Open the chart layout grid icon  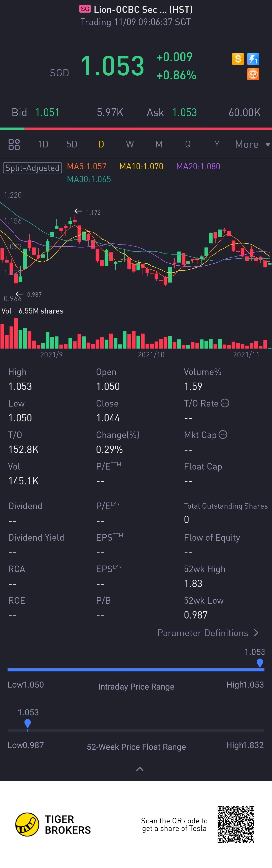tap(14, 144)
